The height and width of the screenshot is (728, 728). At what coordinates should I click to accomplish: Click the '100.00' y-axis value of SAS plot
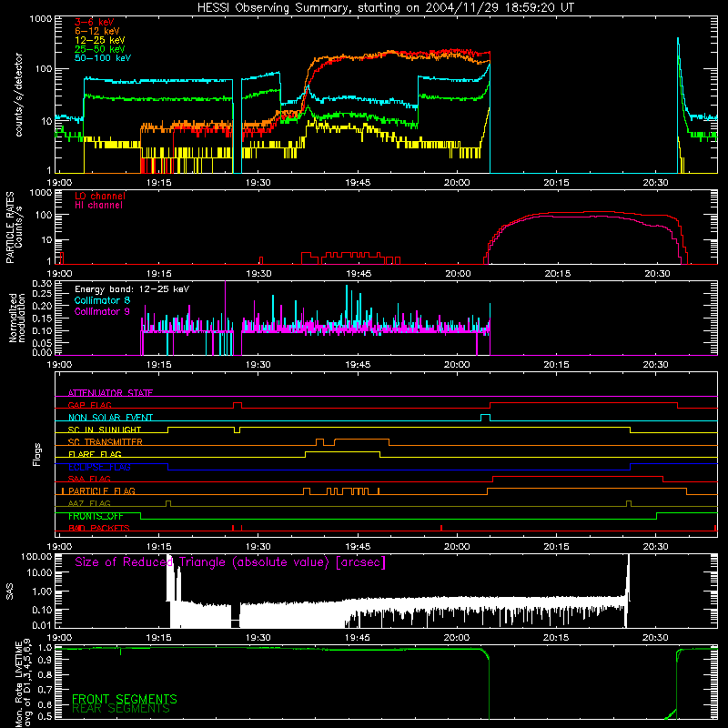click(36, 556)
